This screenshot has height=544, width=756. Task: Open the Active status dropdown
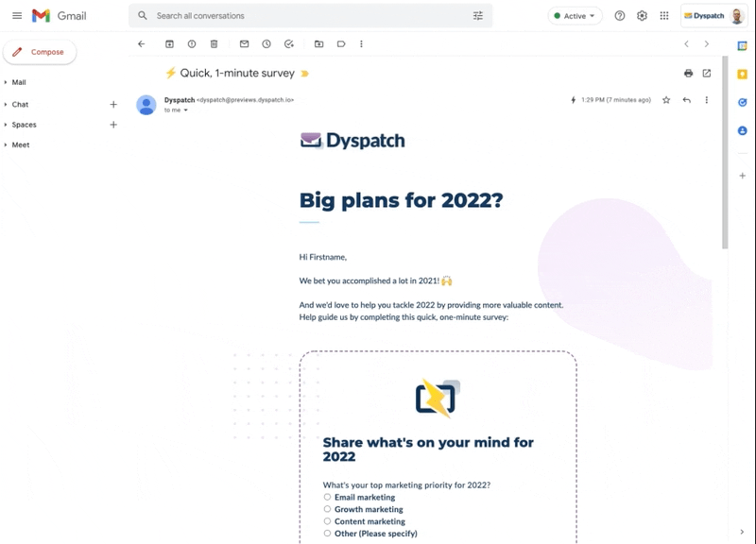575,16
